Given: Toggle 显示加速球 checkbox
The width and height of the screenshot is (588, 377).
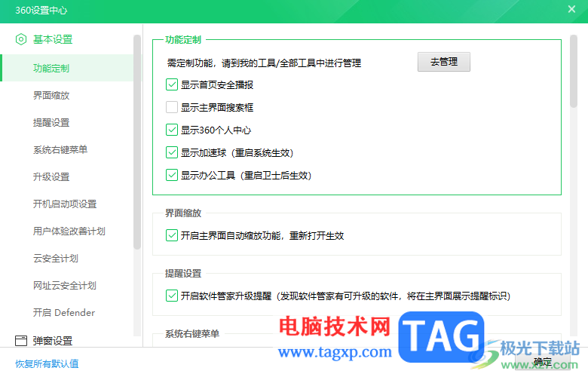Looking at the screenshot, I should click(172, 152).
